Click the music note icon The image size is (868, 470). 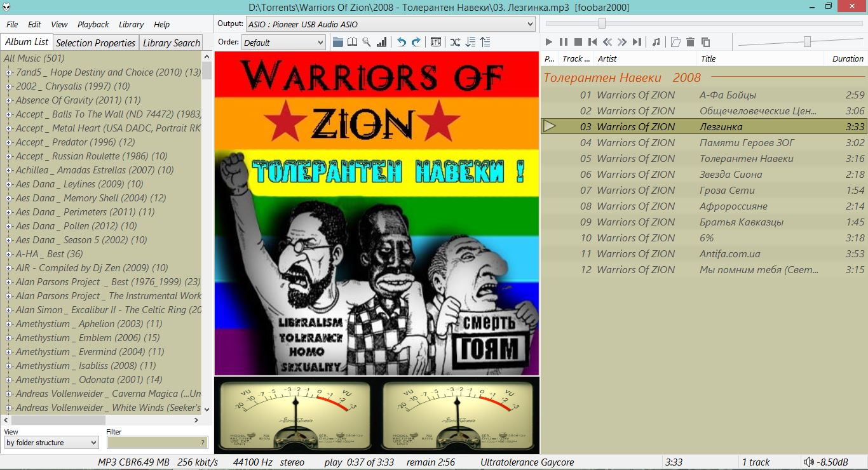656,42
